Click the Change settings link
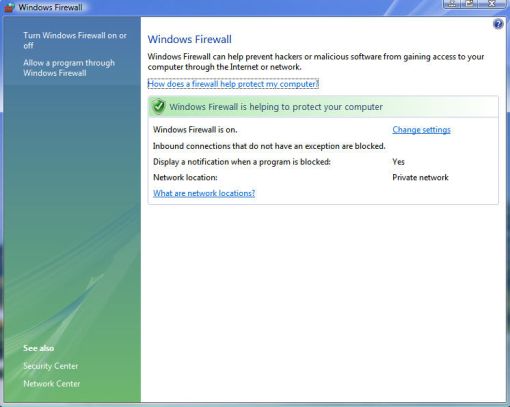This screenshot has height=407, width=510. tap(421, 130)
